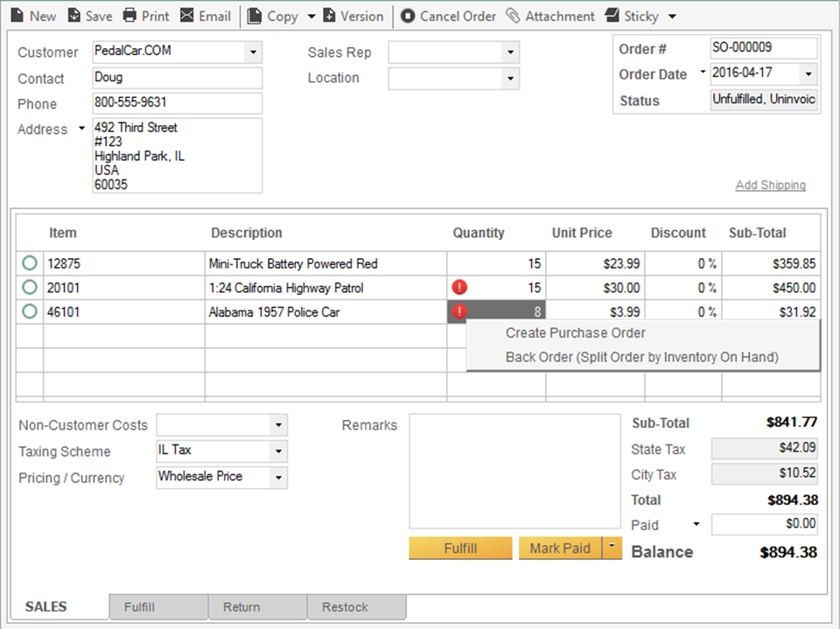This screenshot has width=840, height=629.
Task: Select the radio circle for item 46101
Action: pos(30,311)
